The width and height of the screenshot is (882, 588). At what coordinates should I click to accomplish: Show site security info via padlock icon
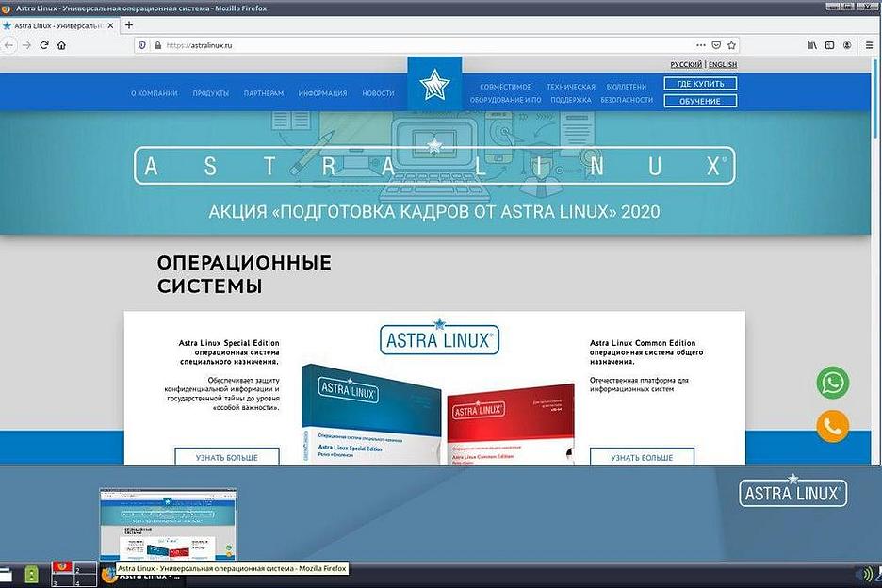tap(157, 45)
